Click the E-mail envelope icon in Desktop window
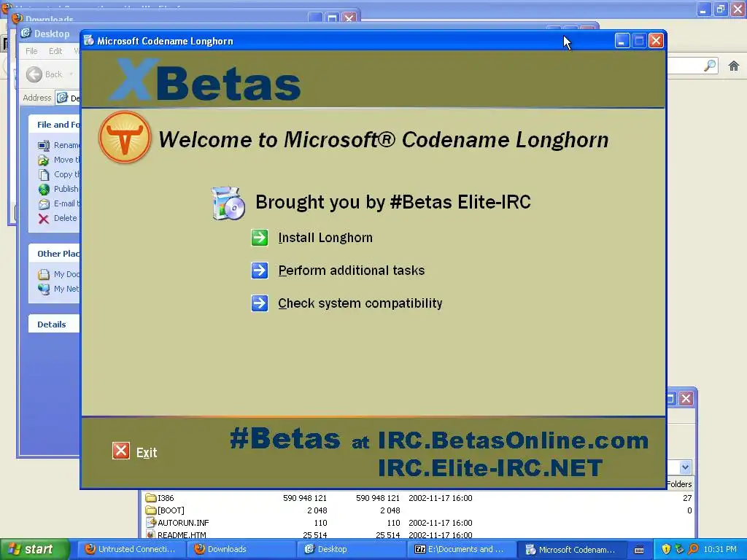747x560 pixels. 44,204
